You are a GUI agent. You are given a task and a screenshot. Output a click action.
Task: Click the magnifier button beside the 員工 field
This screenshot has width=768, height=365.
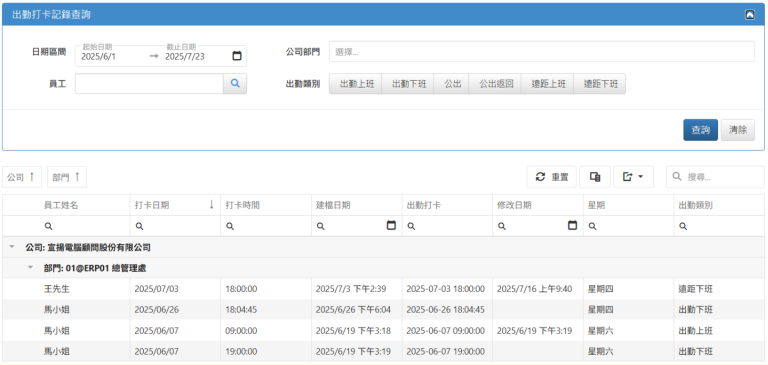coord(235,84)
